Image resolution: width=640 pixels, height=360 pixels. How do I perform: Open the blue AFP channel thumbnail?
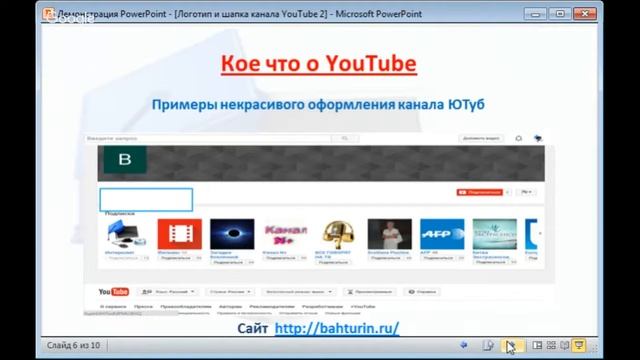click(442, 234)
